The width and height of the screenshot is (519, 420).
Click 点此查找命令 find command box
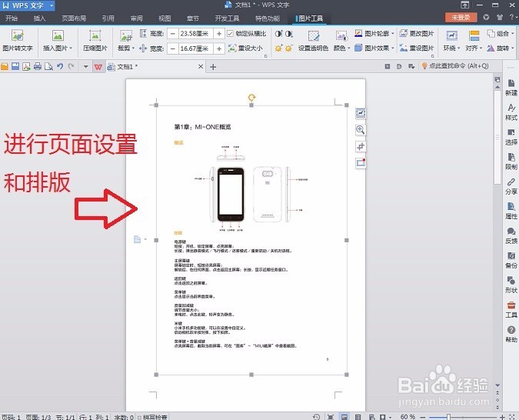click(455, 66)
